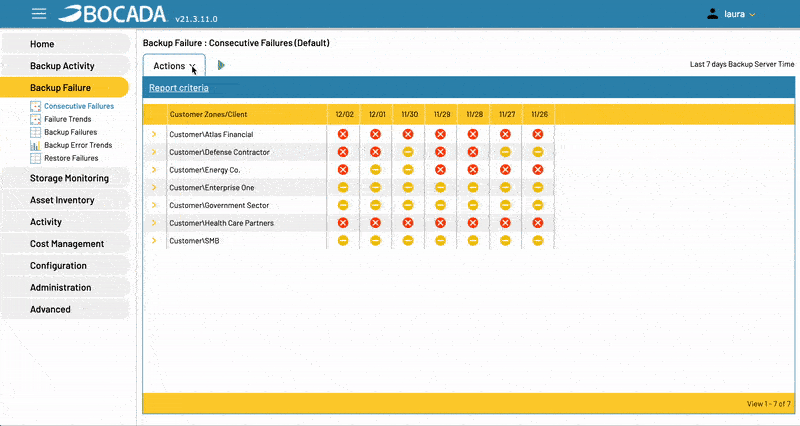The height and width of the screenshot is (426, 800).
Task: Click the Last 7 days Backup Server Time label
Action: pos(742,64)
